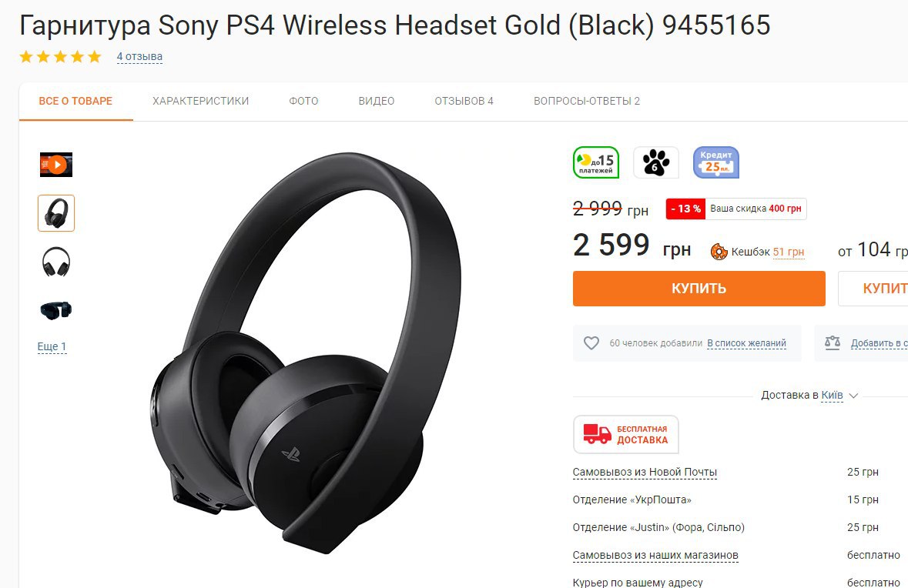Screen dimensions: 908x588
Task: Open the Отзывов 4 tab
Action: pyautogui.click(x=464, y=102)
